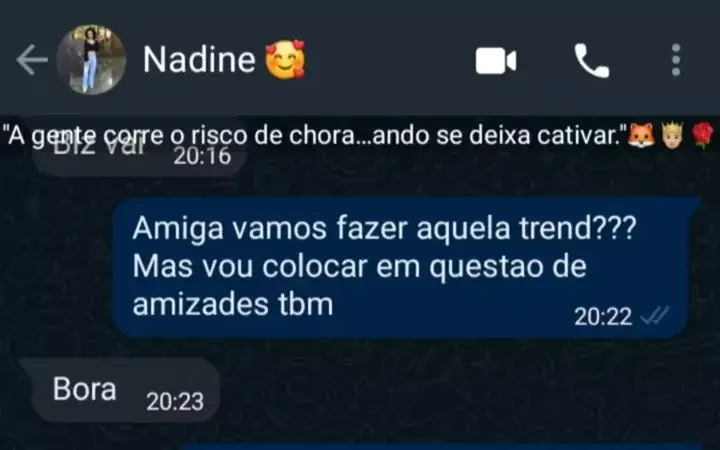Click the "amizades tbm" line in message
The width and height of the screenshot is (720, 450).
tap(233, 304)
